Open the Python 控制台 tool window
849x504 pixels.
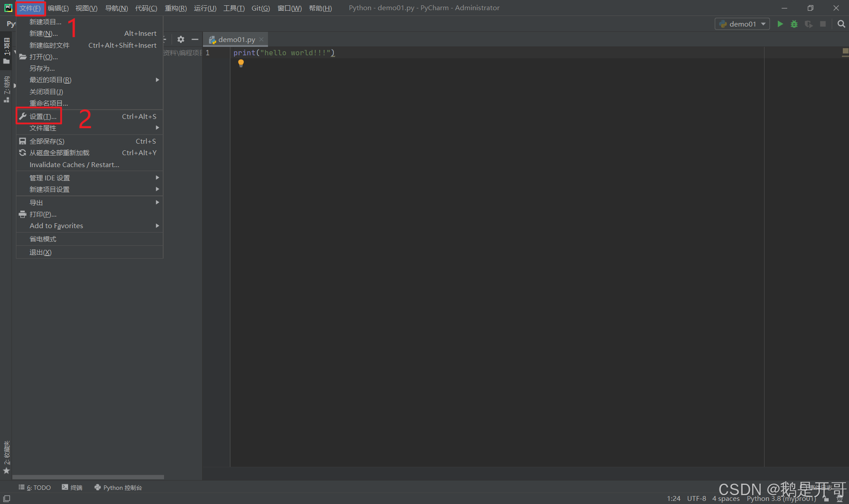(118, 487)
